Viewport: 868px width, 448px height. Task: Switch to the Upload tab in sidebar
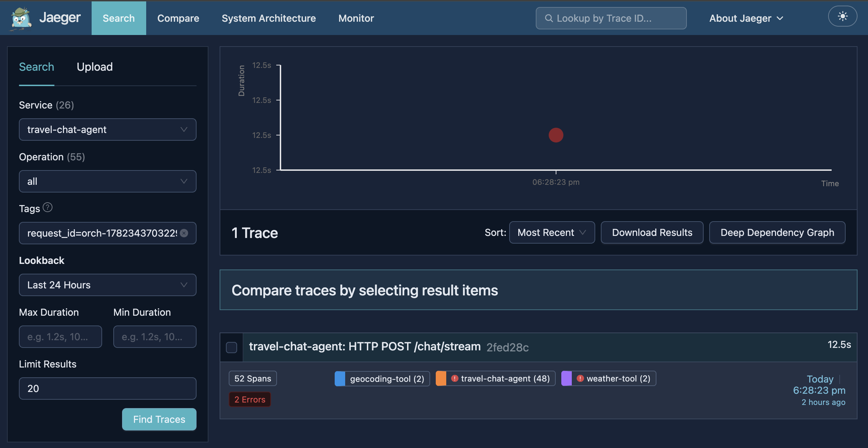coord(95,67)
